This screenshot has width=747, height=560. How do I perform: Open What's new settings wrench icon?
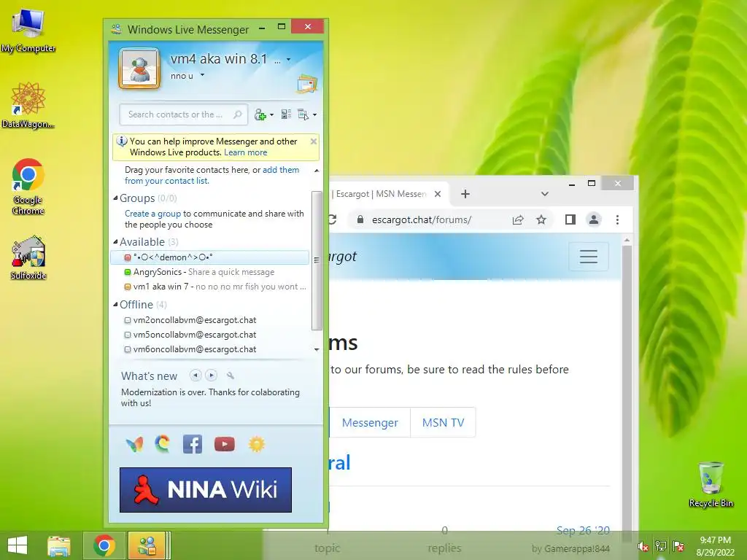click(x=230, y=376)
